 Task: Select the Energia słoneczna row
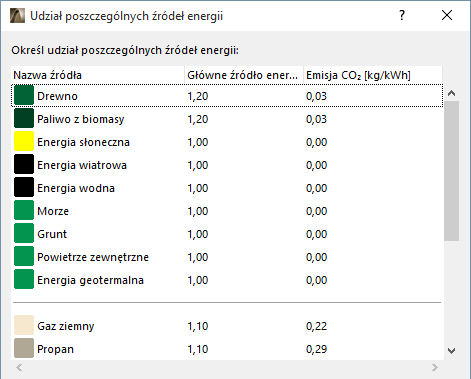227,142
